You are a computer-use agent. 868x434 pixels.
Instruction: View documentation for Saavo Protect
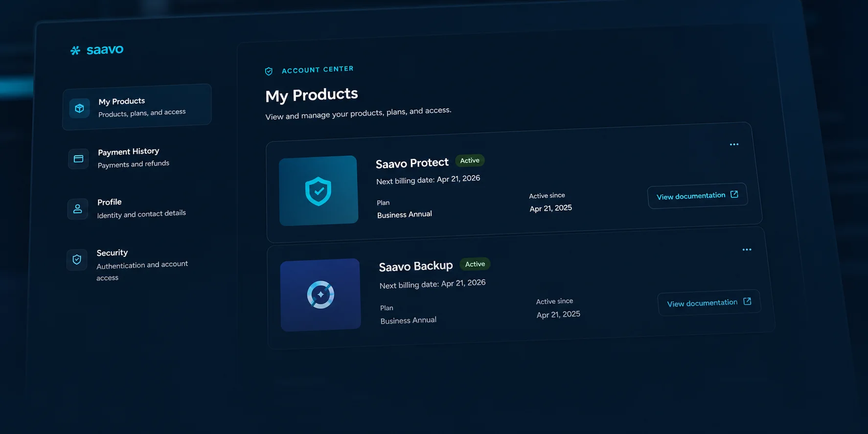pyautogui.click(x=697, y=196)
